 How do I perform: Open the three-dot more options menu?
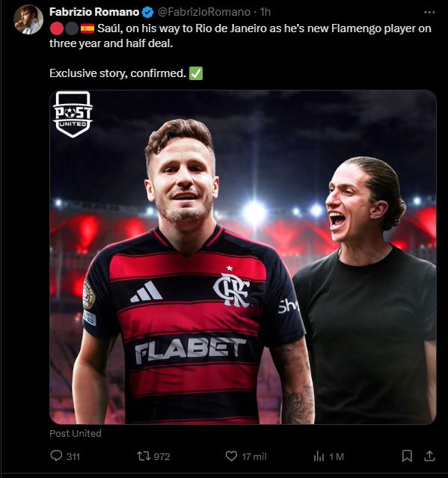tap(429, 13)
